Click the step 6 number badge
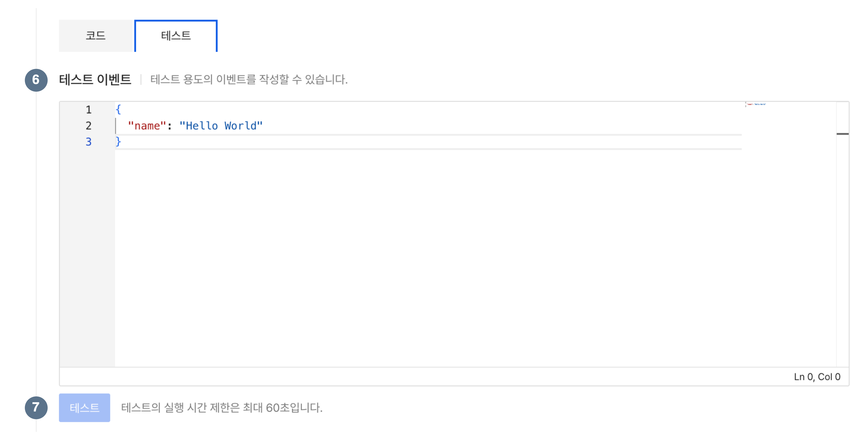Screen dimensions: 868x440 click(x=36, y=80)
